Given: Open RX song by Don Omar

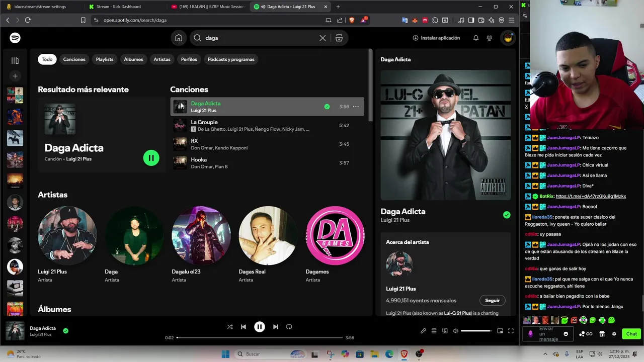Looking at the screenshot, I should pos(267,144).
